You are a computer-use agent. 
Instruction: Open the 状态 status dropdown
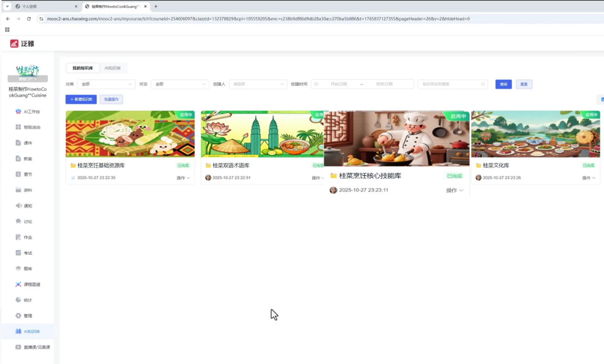tap(179, 84)
